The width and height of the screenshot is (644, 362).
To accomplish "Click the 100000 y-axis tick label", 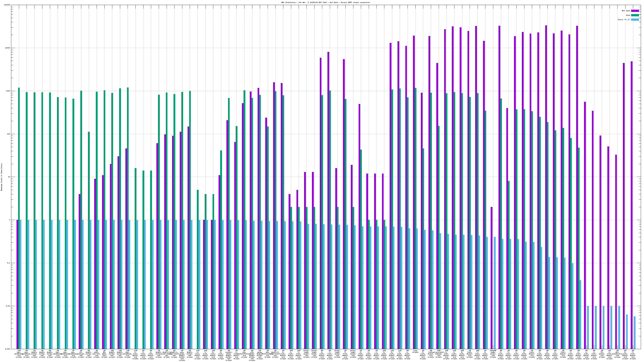I will pyautogui.click(x=7, y=5).
